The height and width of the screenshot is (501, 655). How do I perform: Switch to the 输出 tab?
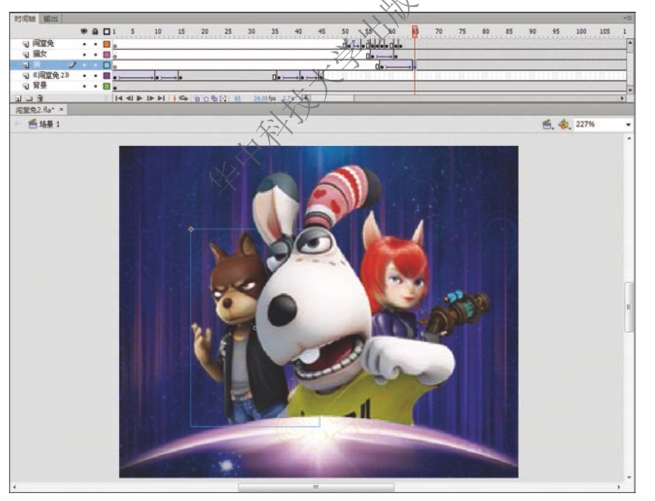tap(52, 19)
